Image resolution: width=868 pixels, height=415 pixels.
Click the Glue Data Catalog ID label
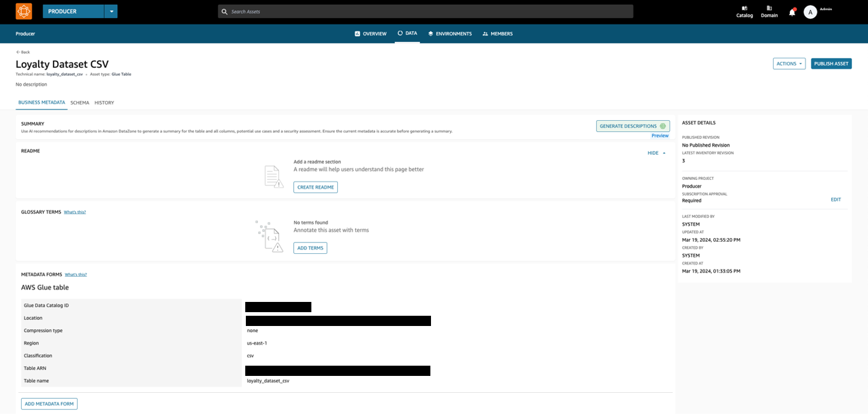[46, 306]
